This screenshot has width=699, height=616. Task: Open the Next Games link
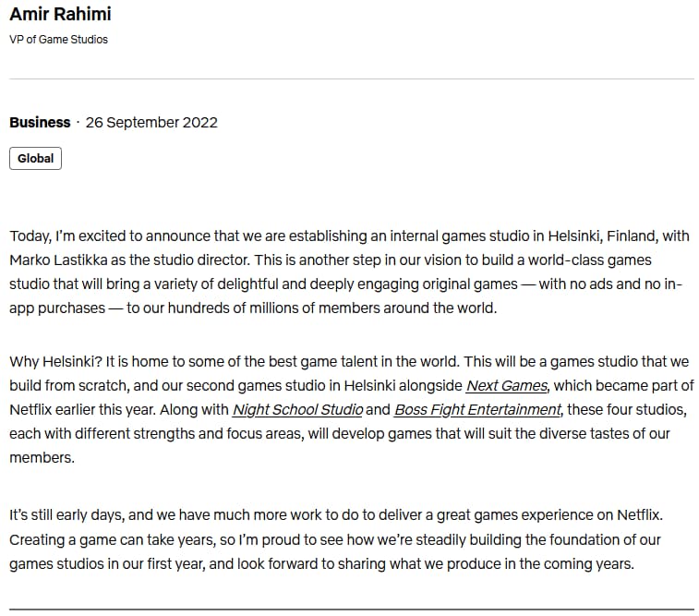tap(506, 385)
